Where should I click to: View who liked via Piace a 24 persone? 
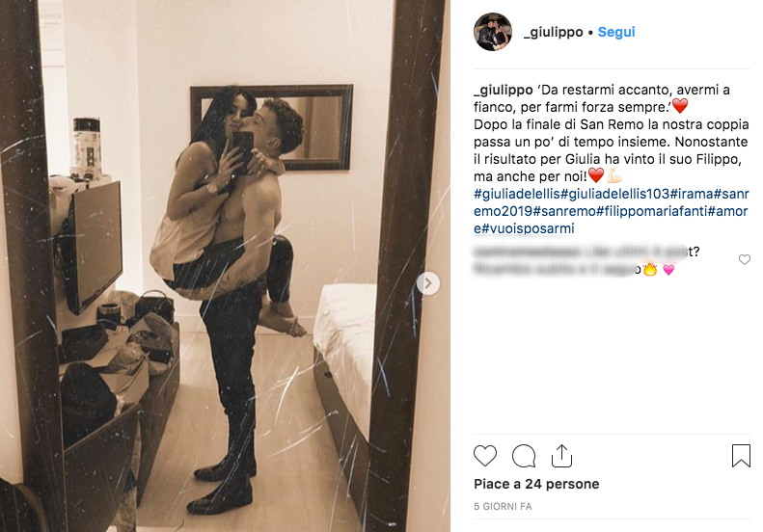pyautogui.click(x=536, y=484)
